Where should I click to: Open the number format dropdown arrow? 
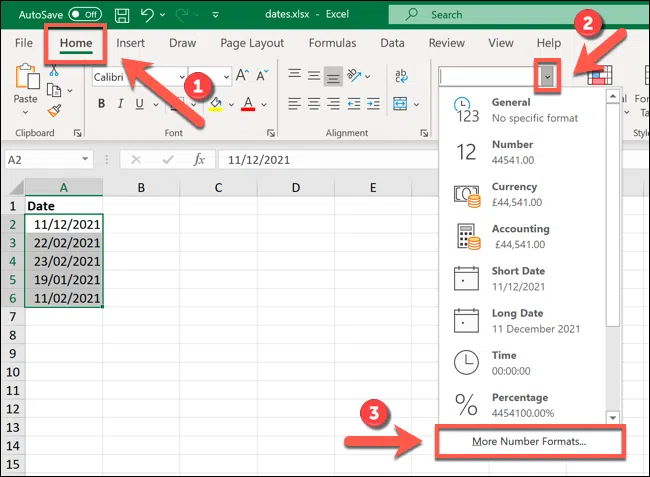[547, 76]
